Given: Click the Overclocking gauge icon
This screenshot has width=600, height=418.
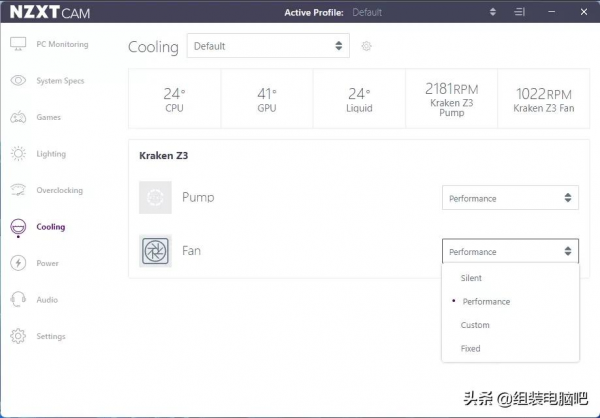Looking at the screenshot, I should coord(18,190).
